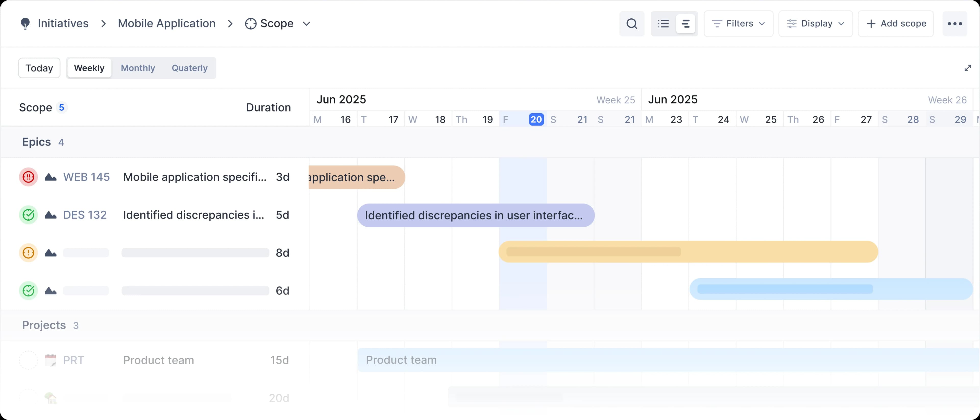Click the warning status icon on the 8d epic
This screenshot has height=420, width=980.
tap(28, 253)
